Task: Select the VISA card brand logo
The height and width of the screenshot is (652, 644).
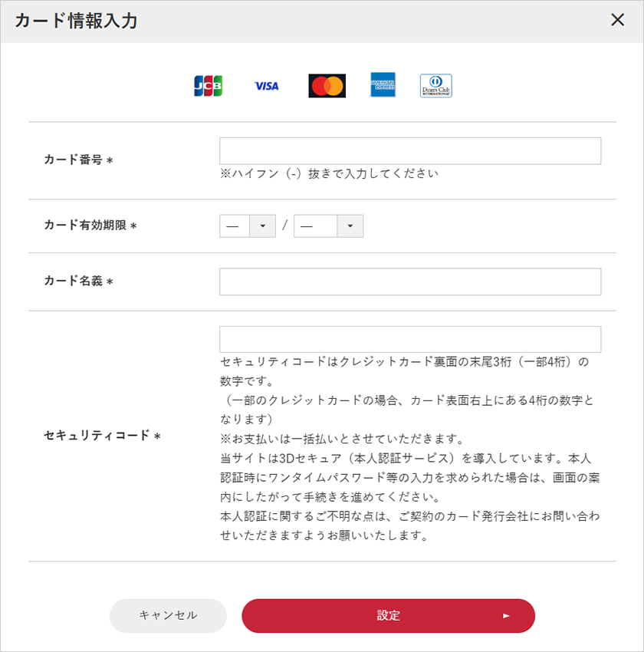Action: 265,85
